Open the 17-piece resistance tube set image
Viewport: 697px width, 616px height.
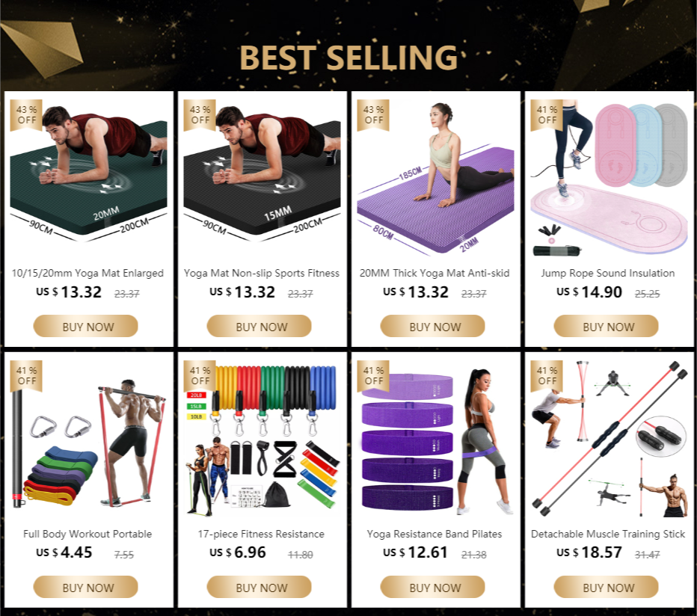pyautogui.click(x=262, y=439)
